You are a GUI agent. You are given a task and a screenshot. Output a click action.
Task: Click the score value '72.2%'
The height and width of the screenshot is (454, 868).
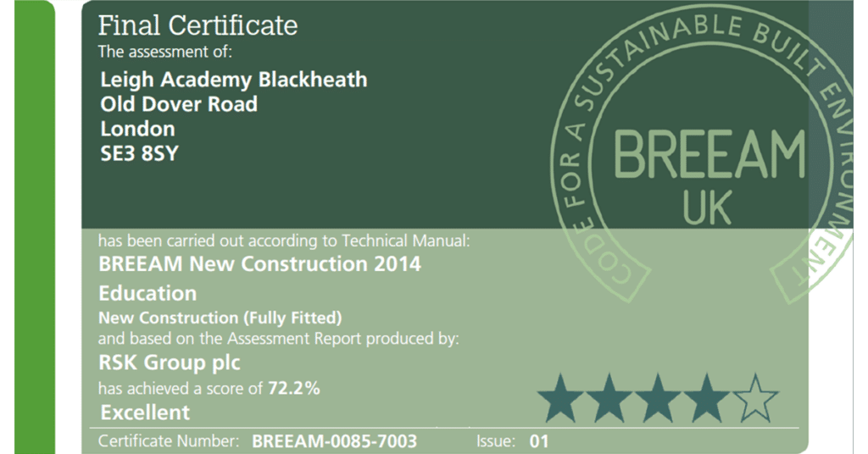(x=294, y=388)
